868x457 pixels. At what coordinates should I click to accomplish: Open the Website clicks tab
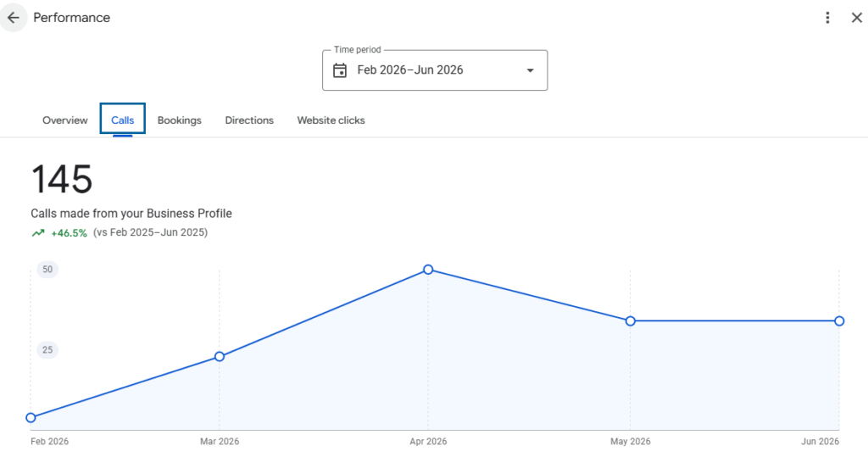tap(331, 120)
